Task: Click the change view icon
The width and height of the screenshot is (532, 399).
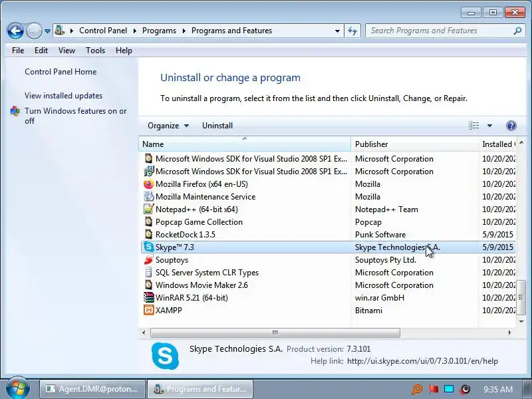Action: tap(474, 126)
